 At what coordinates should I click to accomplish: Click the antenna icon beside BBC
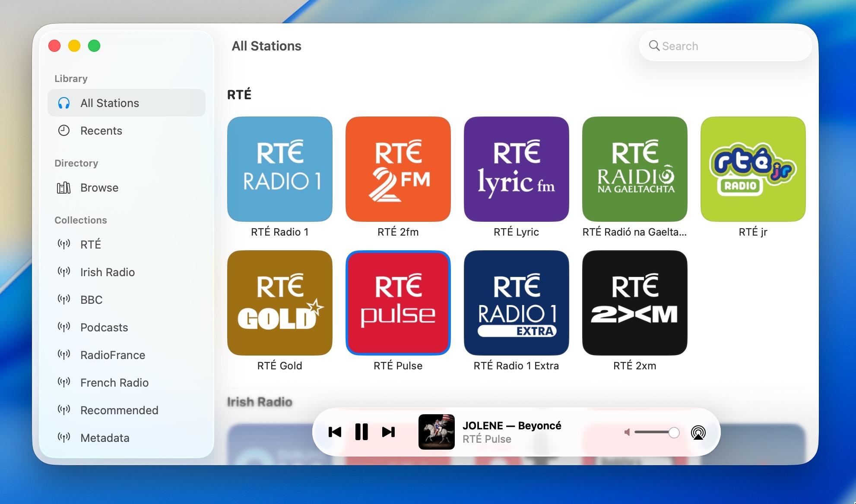click(64, 300)
